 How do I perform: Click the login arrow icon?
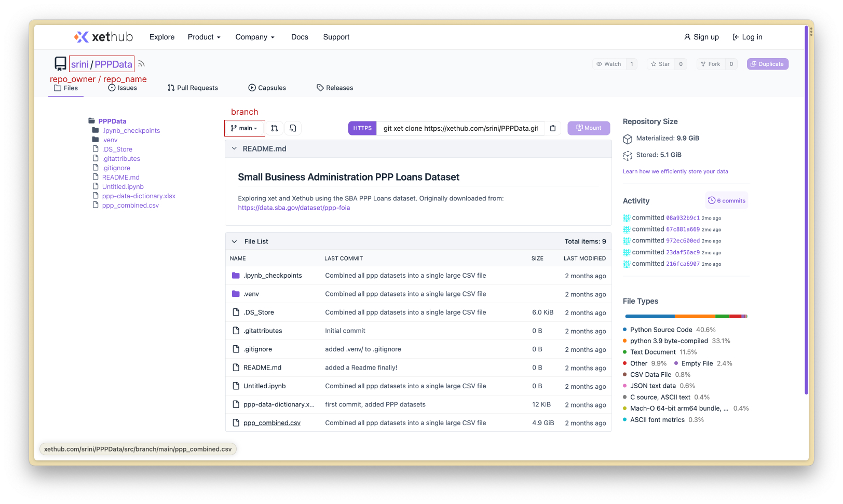tap(736, 37)
